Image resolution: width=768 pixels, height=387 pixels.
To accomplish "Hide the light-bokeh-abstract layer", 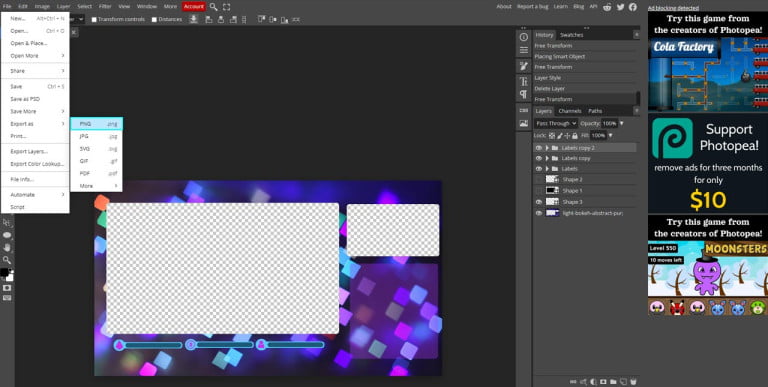I will tap(539, 213).
